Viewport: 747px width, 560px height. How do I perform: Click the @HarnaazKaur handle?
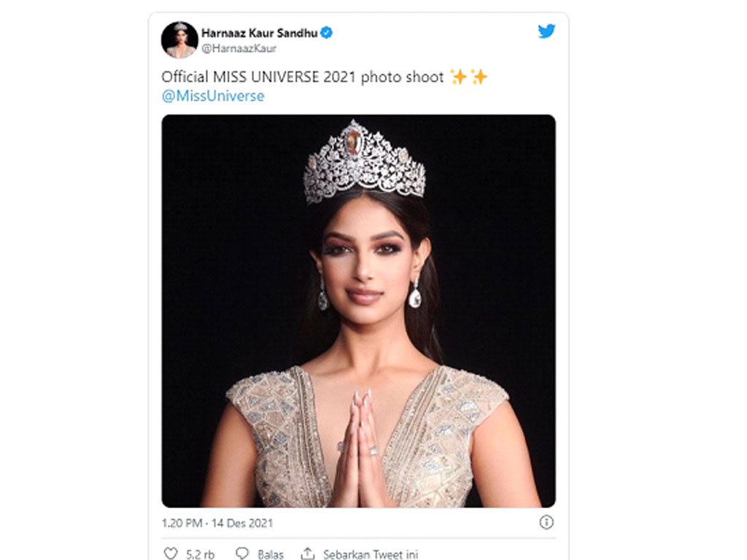(239, 48)
